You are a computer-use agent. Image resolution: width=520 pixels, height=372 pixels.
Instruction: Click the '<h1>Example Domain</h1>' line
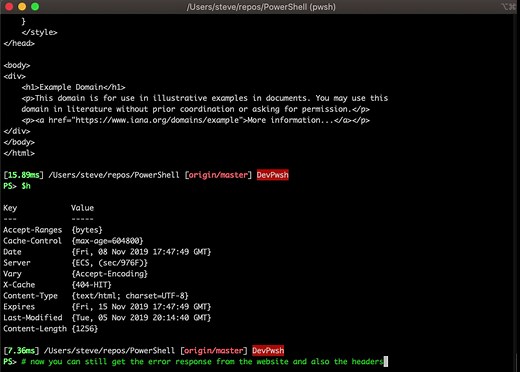tap(73, 87)
